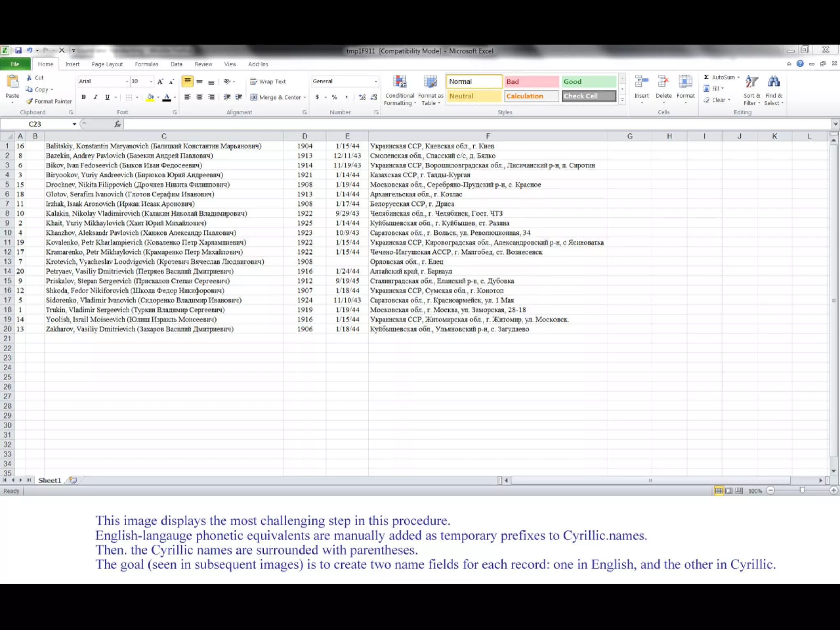Screen dimensions: 840x630
Task: Click the Cut scissors icon
Action: (x=29, y=78)
